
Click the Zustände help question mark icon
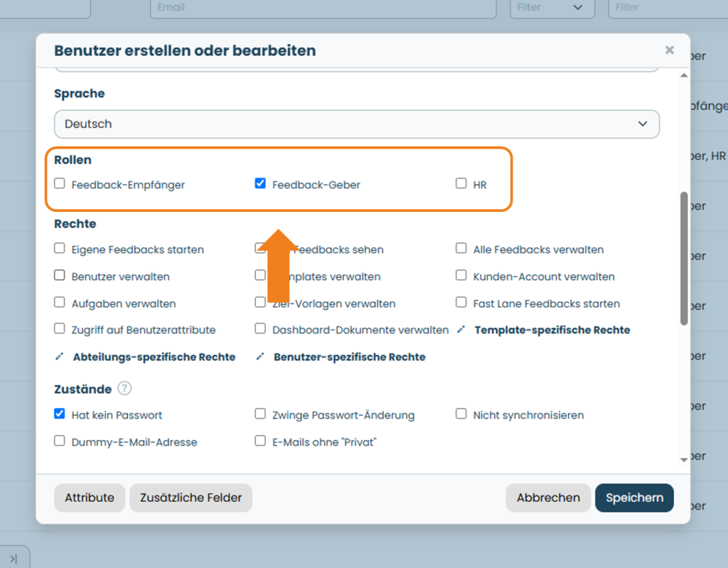pyautogui.click(x=124, y=388)
